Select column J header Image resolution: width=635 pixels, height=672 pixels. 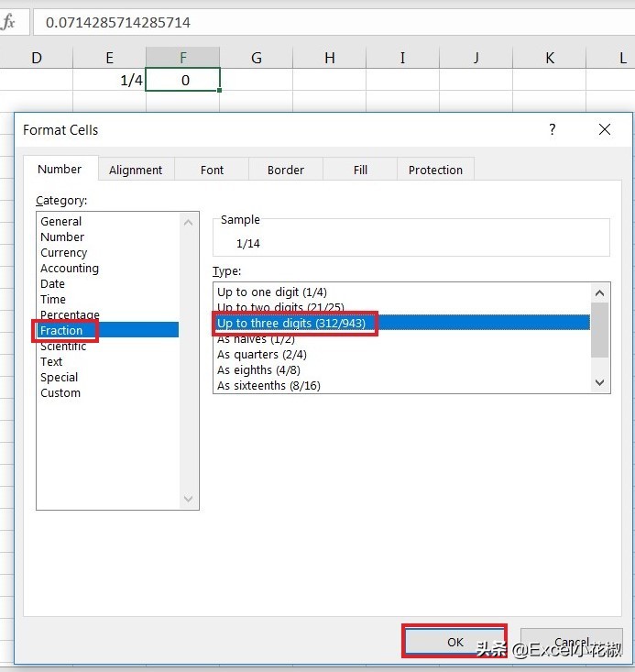(476, 58)
